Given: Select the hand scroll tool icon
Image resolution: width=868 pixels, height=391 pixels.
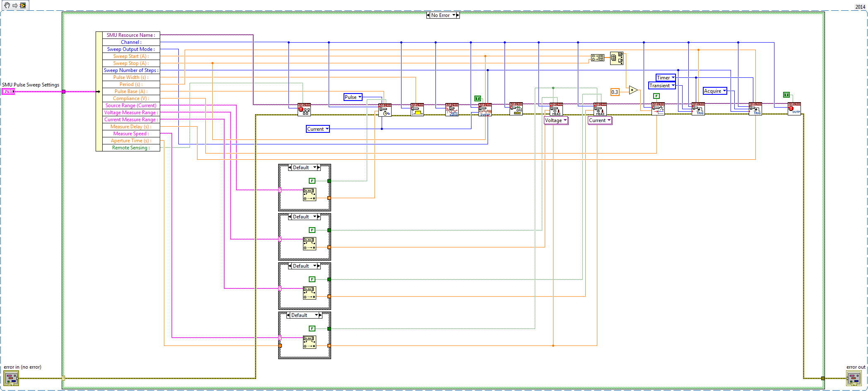Looking at the screenshot, I should tap(7, 5).
